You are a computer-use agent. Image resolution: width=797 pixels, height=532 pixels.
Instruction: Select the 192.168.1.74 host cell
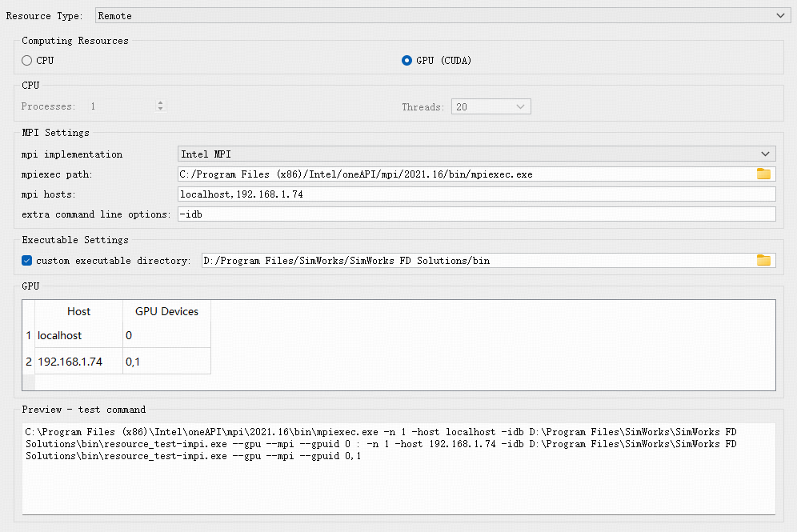tap(78, 362)
